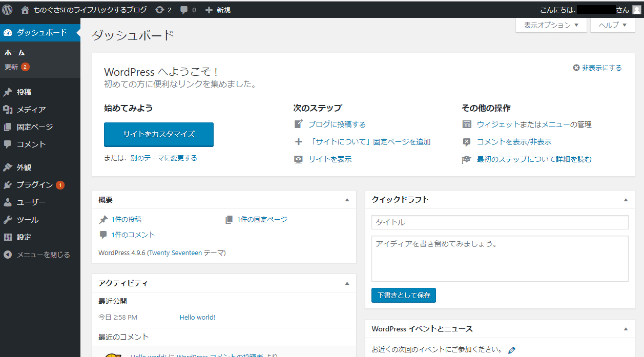Click the plug icon for プラグイン
This screenshot has width=644, height=357.
[x=8, y=185]
